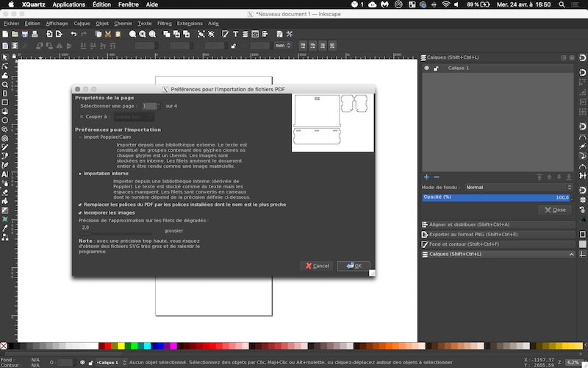The height and width of the screenshot is (368, 588).
Task: Open XQuartz Applications menu in macOS bar
Action: pyautogui.click(x=68, y=4)
